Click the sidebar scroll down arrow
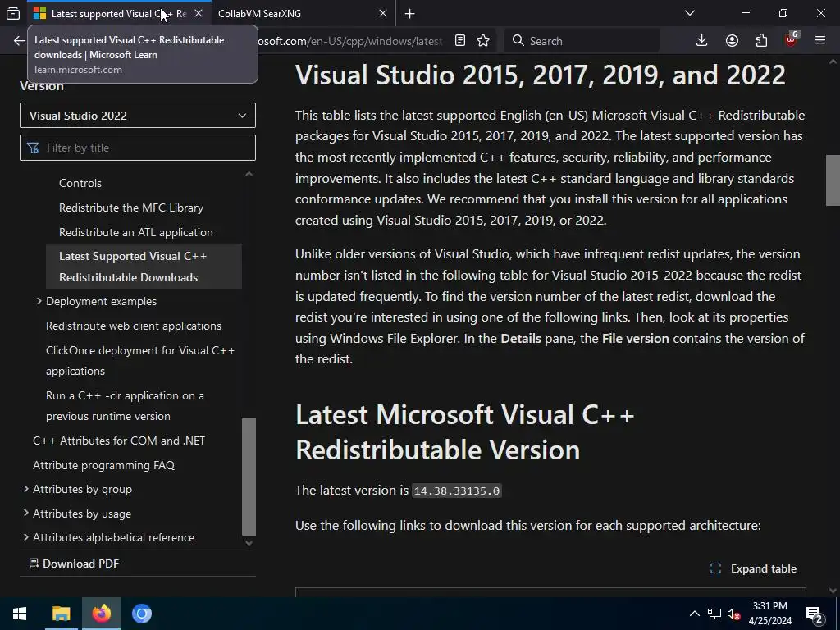Screen dimensions: 840x630 pyautogui.click(x=249, y=543)
